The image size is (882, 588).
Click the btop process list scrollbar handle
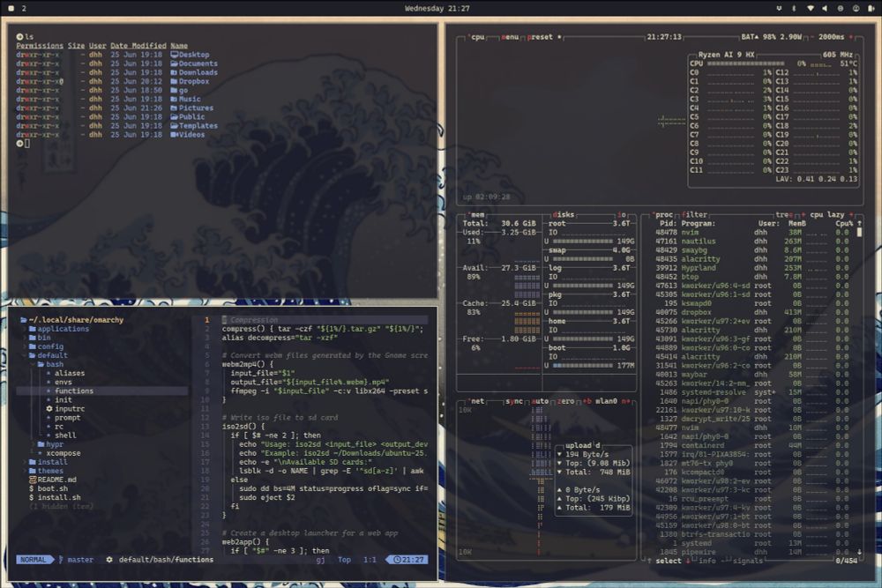pos(859,232)
